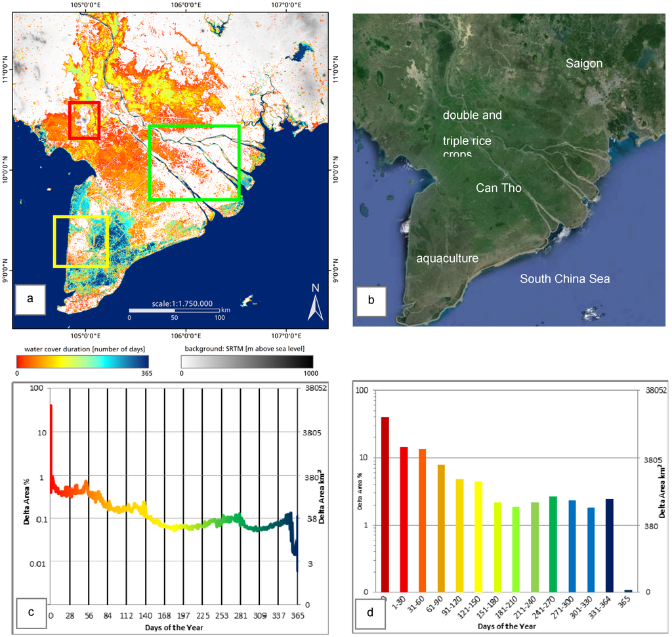Click the '365' end value under the water duration ramp
The image size is (672, 637).
[146, 373]
